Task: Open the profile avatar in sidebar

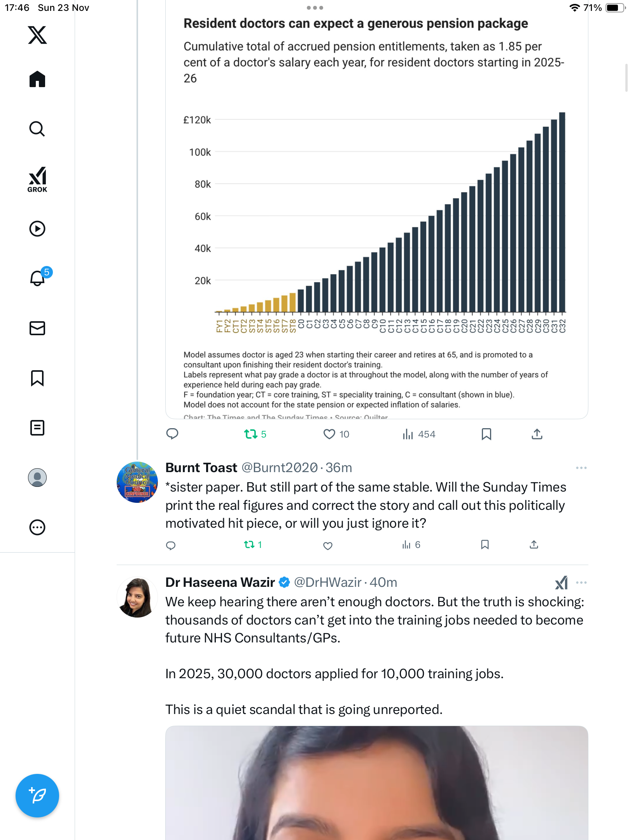Action: click(x=37, y=478)
